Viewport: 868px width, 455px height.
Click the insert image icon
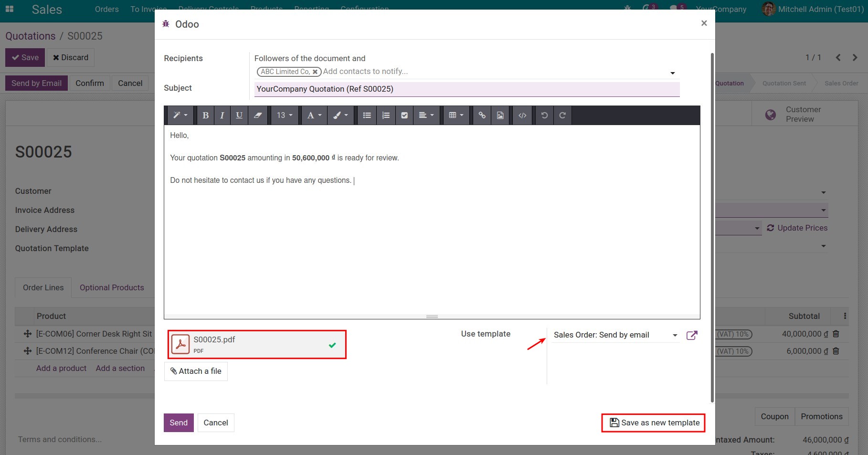click(x=500, y=115)
